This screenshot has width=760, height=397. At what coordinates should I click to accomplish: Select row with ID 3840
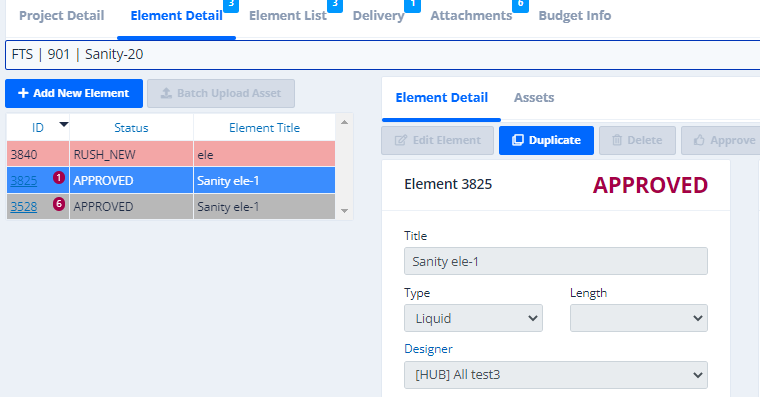[171, 155]
